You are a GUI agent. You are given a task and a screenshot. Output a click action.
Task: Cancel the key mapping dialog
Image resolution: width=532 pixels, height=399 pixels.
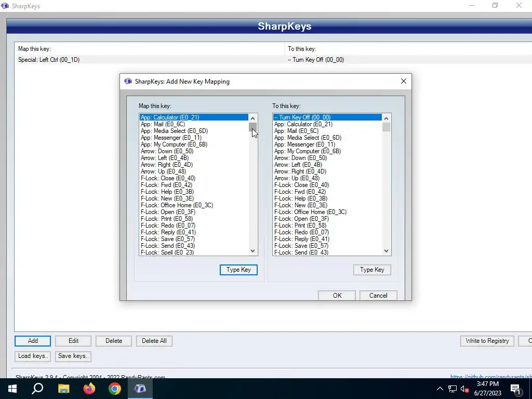click(378, 296)
